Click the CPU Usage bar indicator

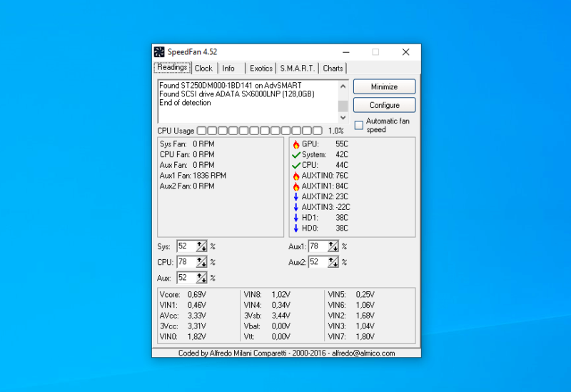(x=259, y=131)
